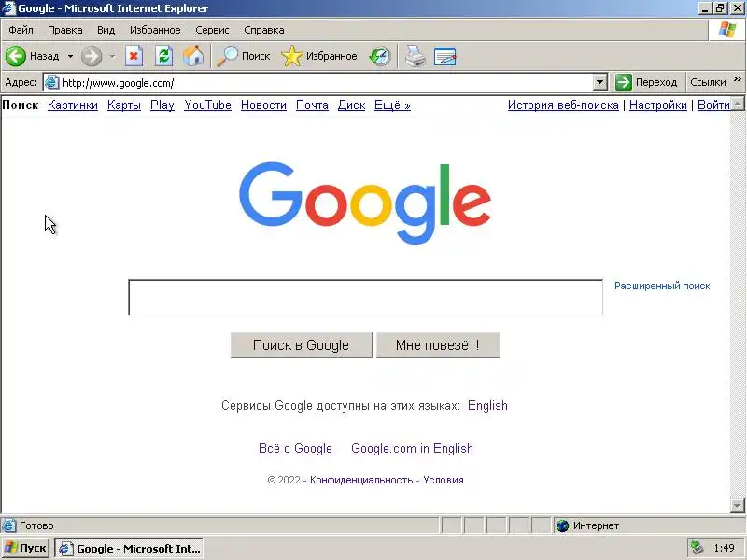Screen dimensions: 747x560
Task: Click the network tray icon near the clock
Action: coord(698,548)
